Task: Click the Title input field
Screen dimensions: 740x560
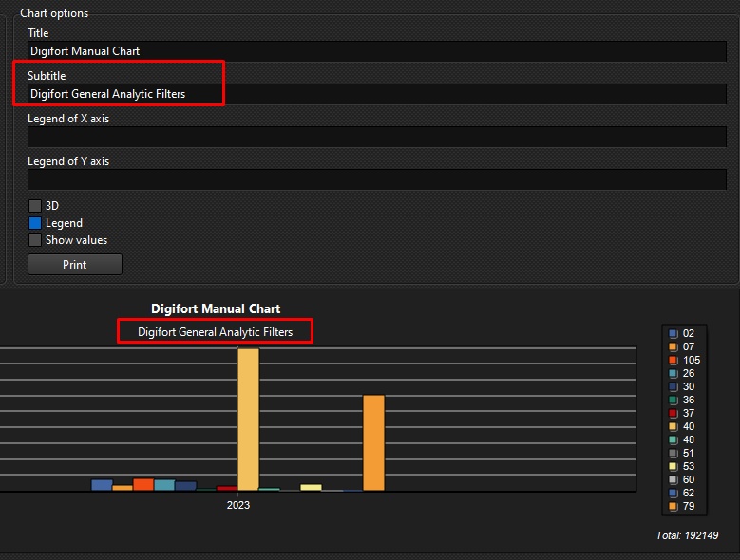Action: click(x=376, y=51)
